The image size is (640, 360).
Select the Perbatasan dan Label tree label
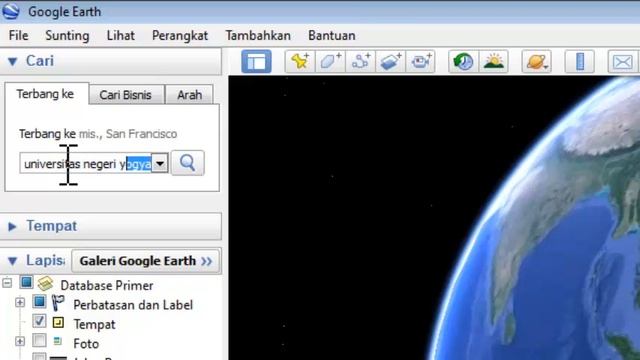(133, 305)
